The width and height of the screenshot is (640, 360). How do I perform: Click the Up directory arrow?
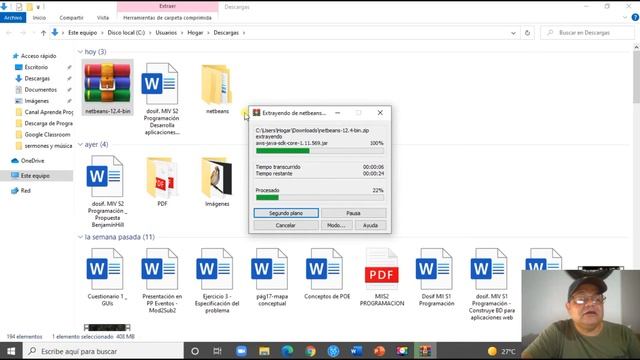[x=43, y=33]
